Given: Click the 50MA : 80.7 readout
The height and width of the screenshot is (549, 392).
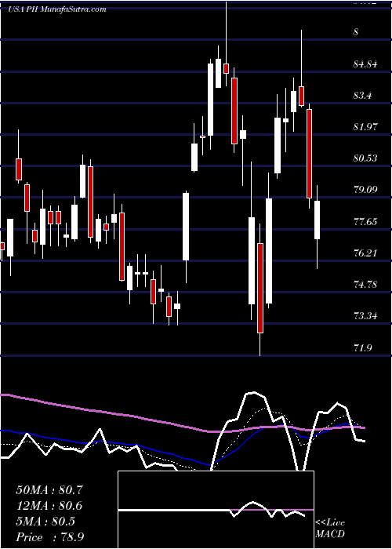Looking at the screenshot, I should (49, 490).
